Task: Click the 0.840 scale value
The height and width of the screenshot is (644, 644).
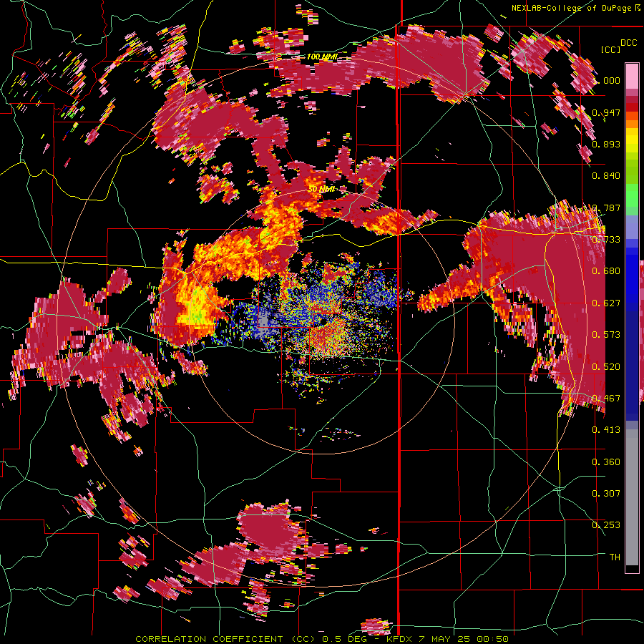Action: (x=606, y=176)
